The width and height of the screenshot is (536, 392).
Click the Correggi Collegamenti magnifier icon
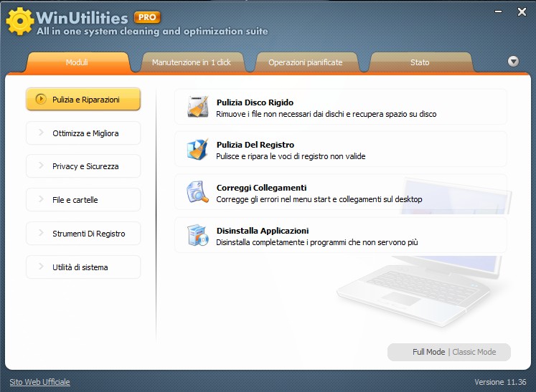click(197, 192)
